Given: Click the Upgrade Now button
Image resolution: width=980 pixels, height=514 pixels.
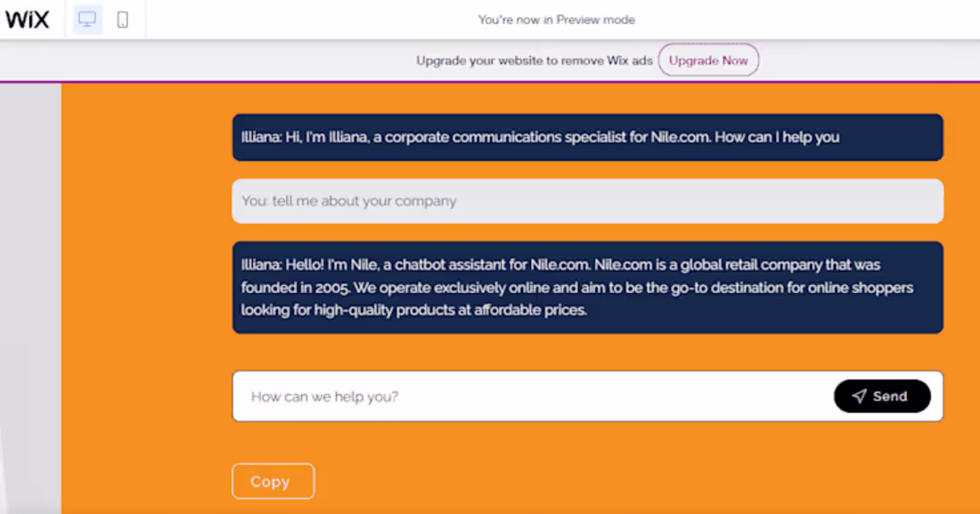Looking at the screenshot, I should (x=708, y=60).
